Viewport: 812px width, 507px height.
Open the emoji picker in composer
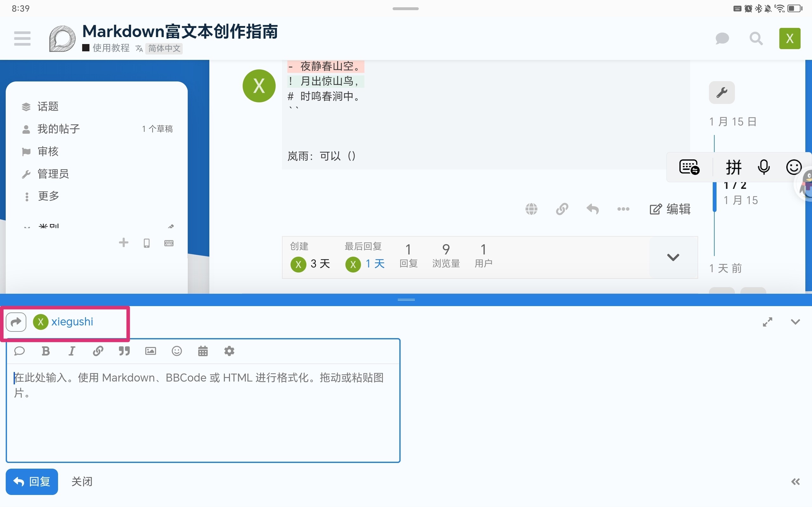(177, 351)
